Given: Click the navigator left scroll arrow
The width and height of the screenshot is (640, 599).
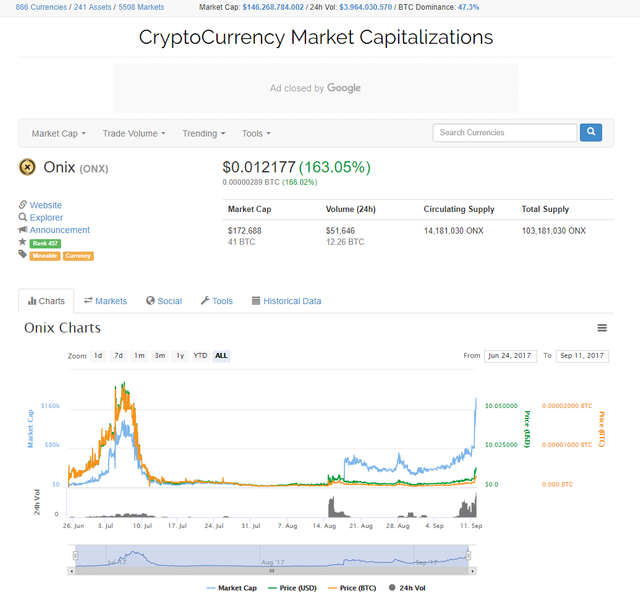Looking at the screenshot, I should click(x=71, y=571).
